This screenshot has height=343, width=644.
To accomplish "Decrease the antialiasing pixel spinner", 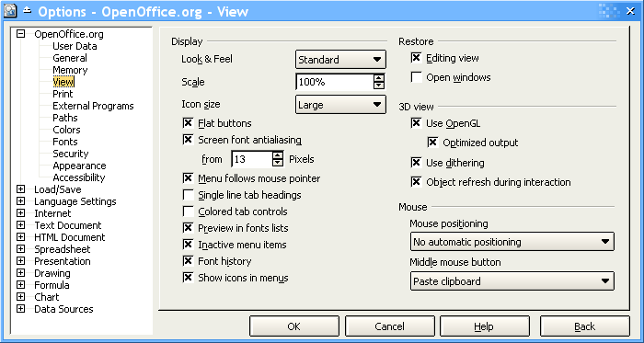I will tap(278, 163).
